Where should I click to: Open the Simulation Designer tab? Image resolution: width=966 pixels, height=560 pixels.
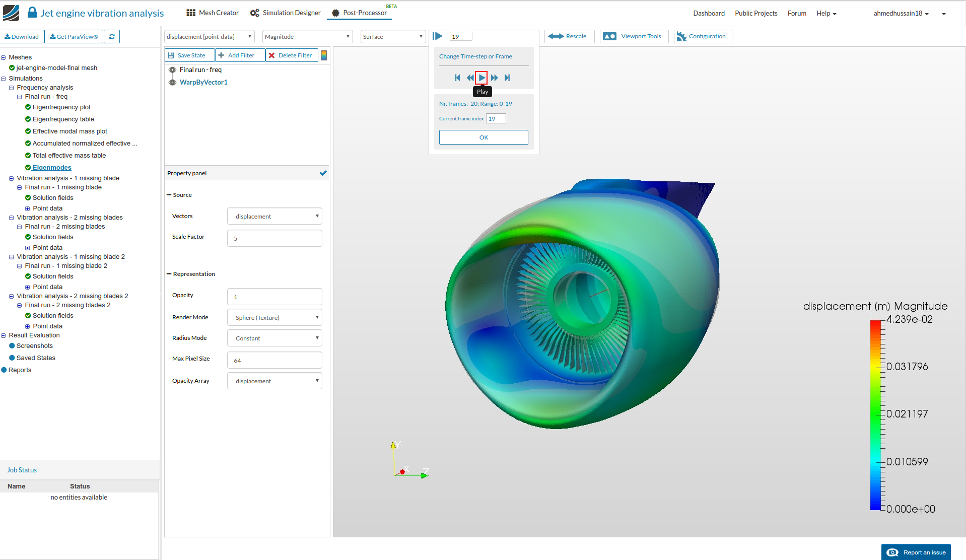pyautogui.click(x=286, y=13)
